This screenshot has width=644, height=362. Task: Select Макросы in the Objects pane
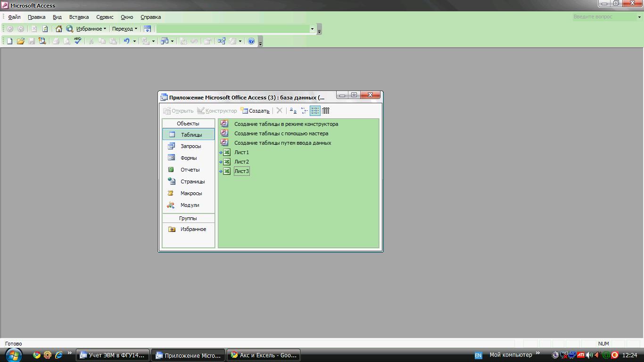pos(189,193)
